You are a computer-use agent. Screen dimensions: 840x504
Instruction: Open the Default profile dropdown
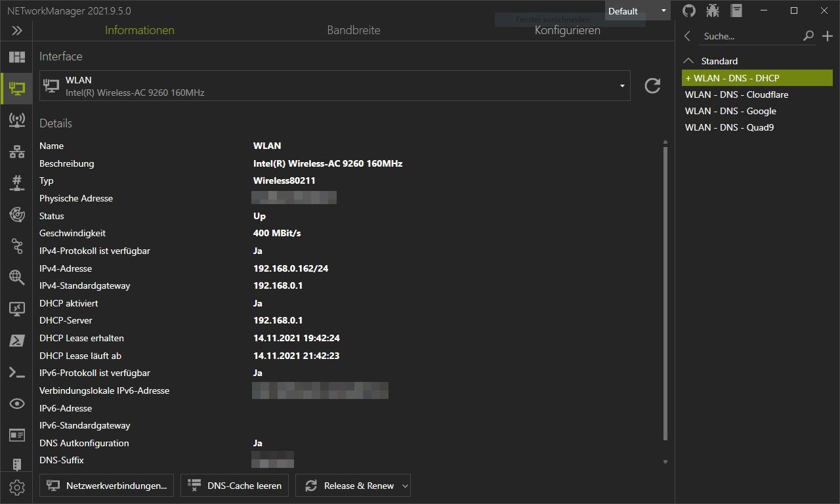click(x=637, y=10)
